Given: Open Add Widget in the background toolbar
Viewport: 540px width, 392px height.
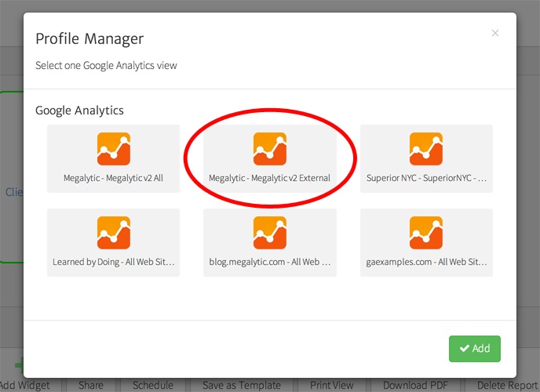Looking at the screenshot, I should point(25,386).
